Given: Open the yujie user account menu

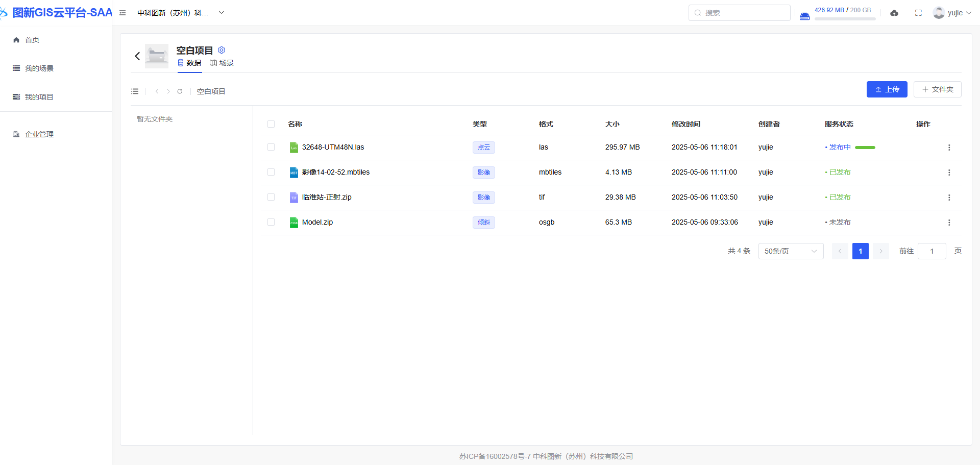Looking at the screenshot, I should [x=952, y=13].
